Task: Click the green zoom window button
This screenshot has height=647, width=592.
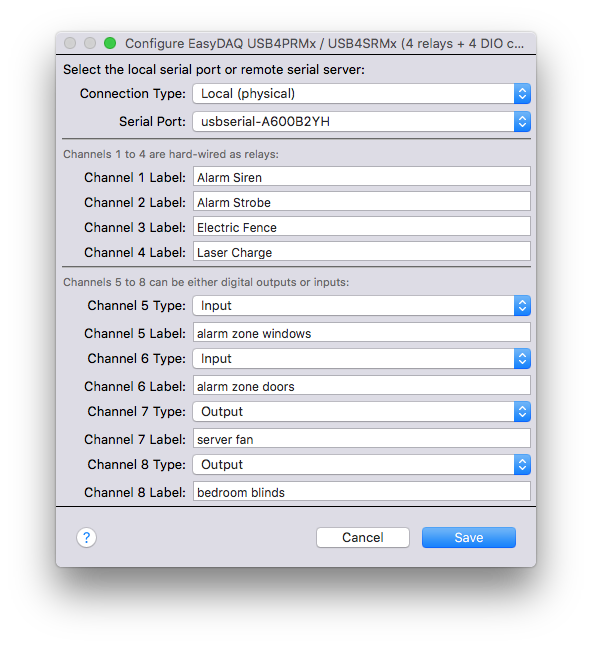Action: 110,43
